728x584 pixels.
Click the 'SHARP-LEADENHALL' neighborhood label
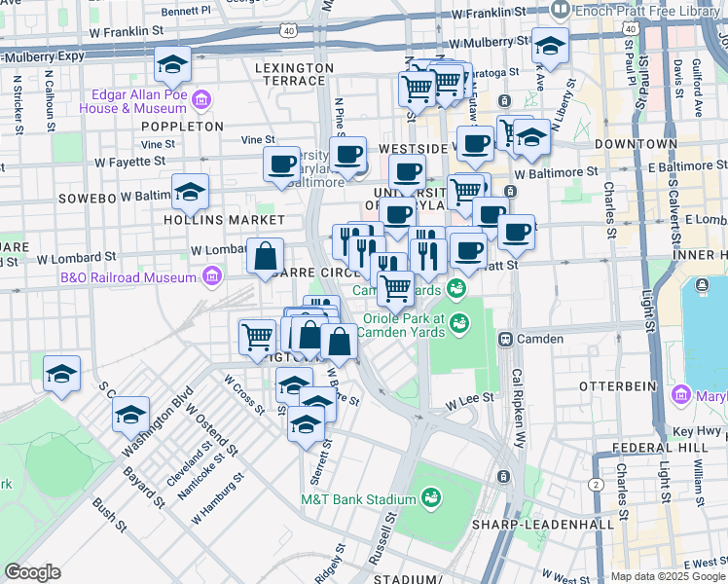pyautogui.click(x=543, y=525)
